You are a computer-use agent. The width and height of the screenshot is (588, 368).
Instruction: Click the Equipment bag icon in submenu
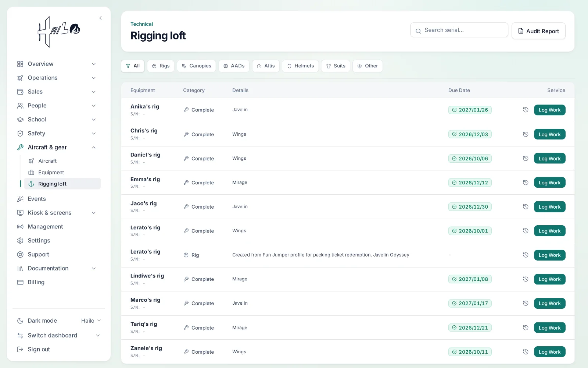click(31, 173)
